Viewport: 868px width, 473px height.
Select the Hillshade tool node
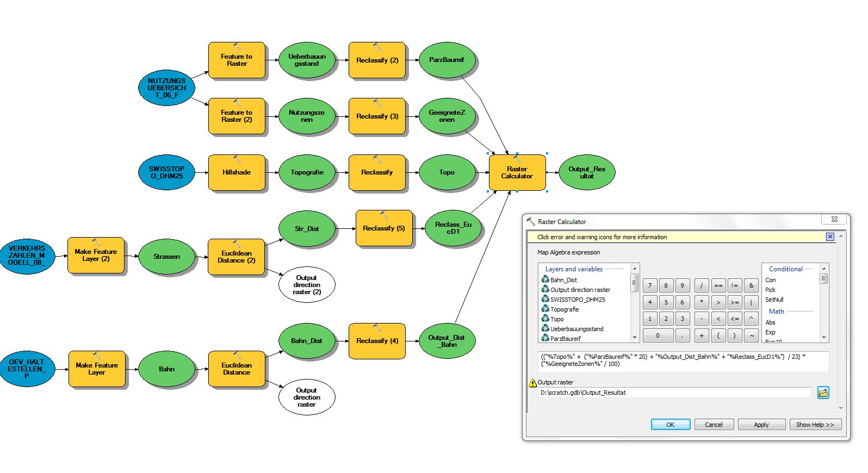click(x=237, y=173)
